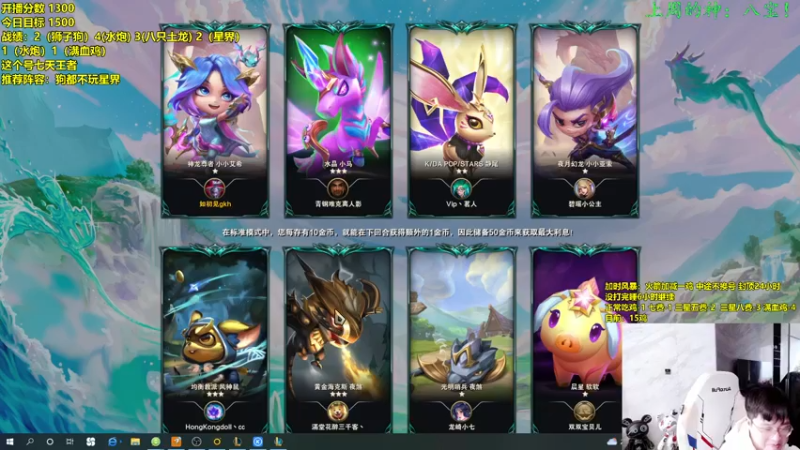
Task: Select the 晨星 pink pig card
Action: tap(585, 339)
